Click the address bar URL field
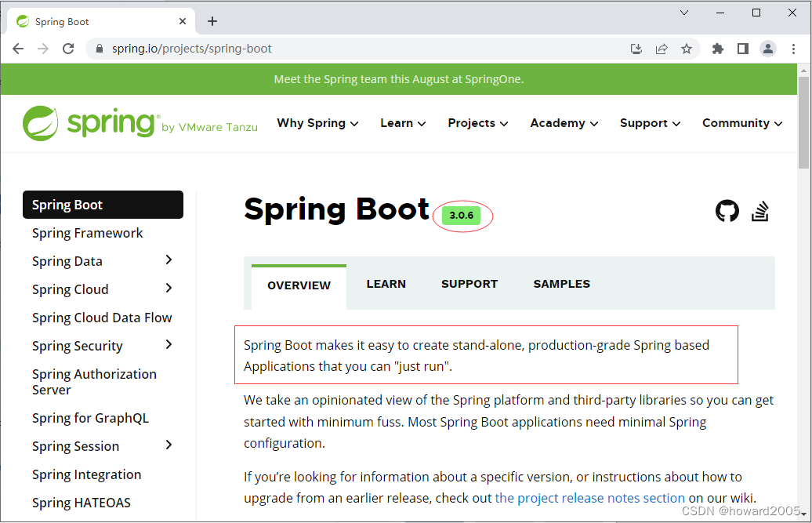The width and height of the screenshot is (812, 523). [357, 49]
